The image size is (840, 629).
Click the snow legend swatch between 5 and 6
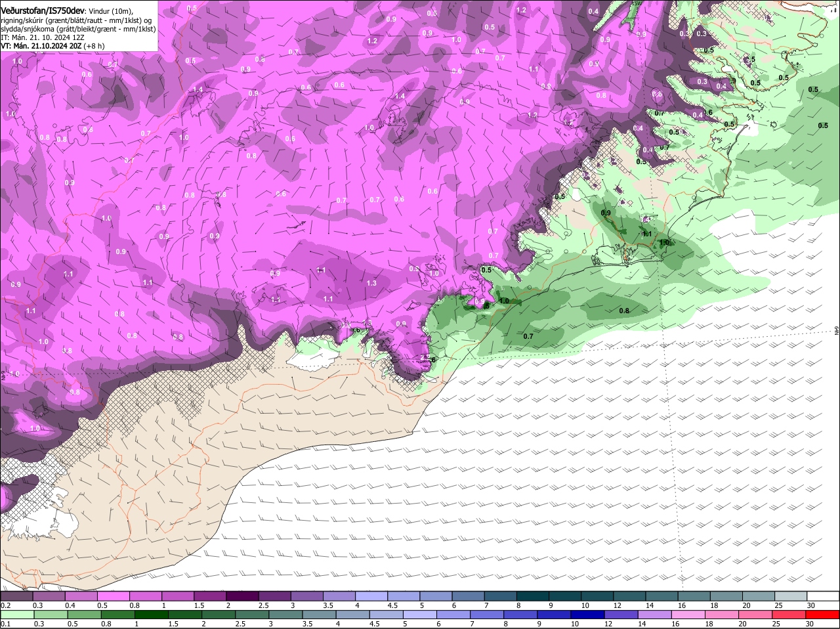[436, 596]
